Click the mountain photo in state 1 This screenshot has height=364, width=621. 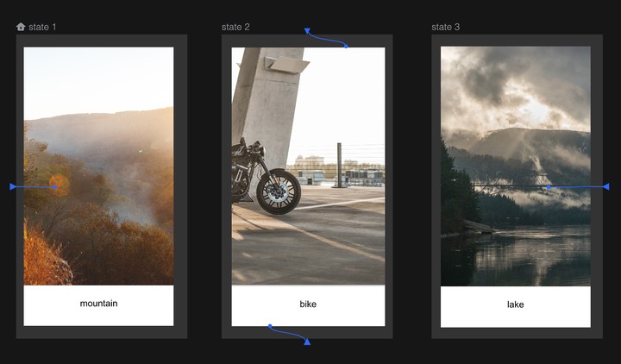98,166
